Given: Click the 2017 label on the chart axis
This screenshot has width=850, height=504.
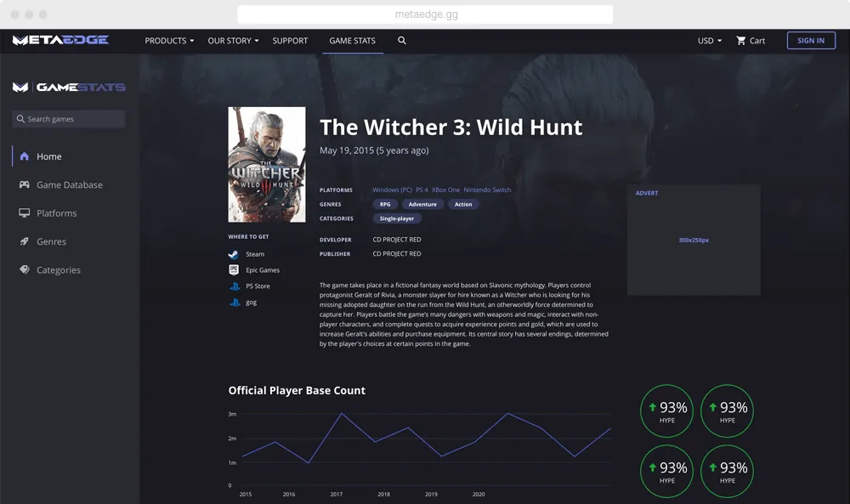Looking at the screenshot, I should (336, 495).
